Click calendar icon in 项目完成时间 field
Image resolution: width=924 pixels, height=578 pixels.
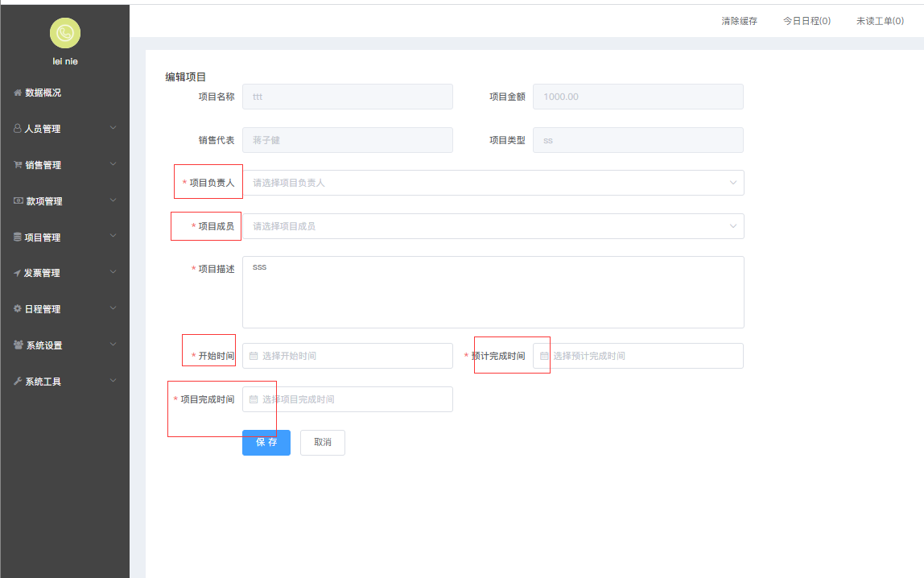[x=254, y=399]
